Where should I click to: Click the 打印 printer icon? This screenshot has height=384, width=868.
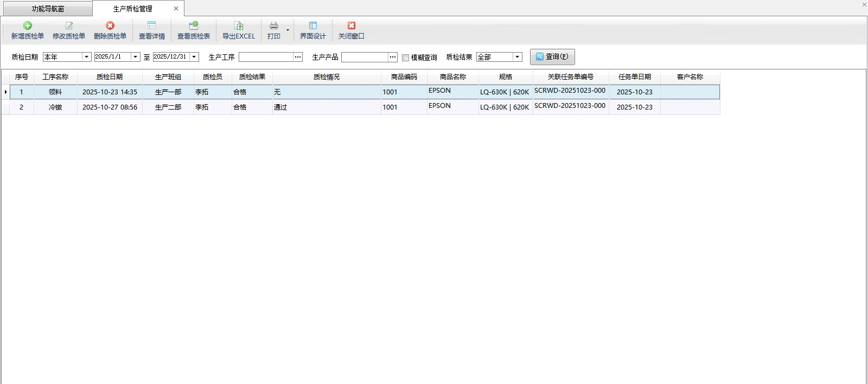click(x=274, y=26)
